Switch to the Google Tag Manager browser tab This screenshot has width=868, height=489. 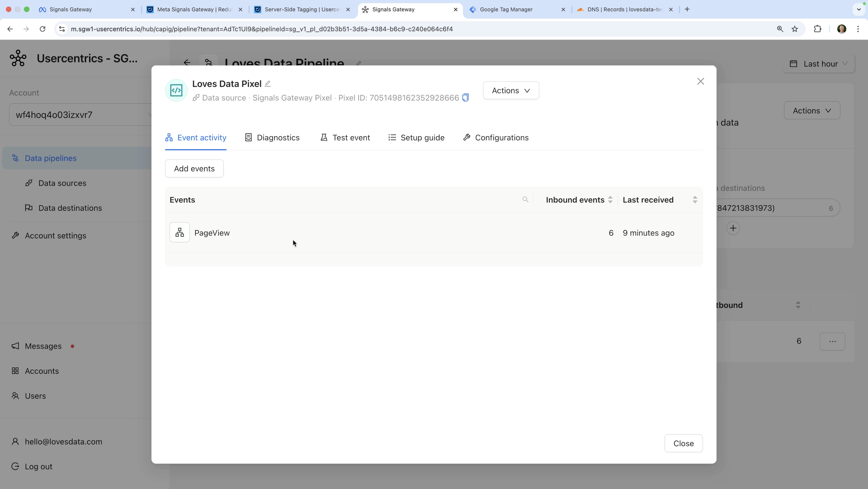pos(518,9)
